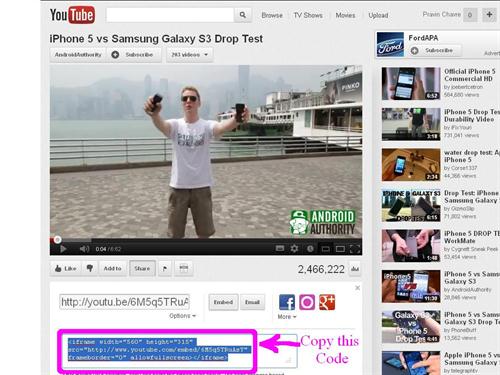Click the 2,466,222 view count

(x=321, y=269)
